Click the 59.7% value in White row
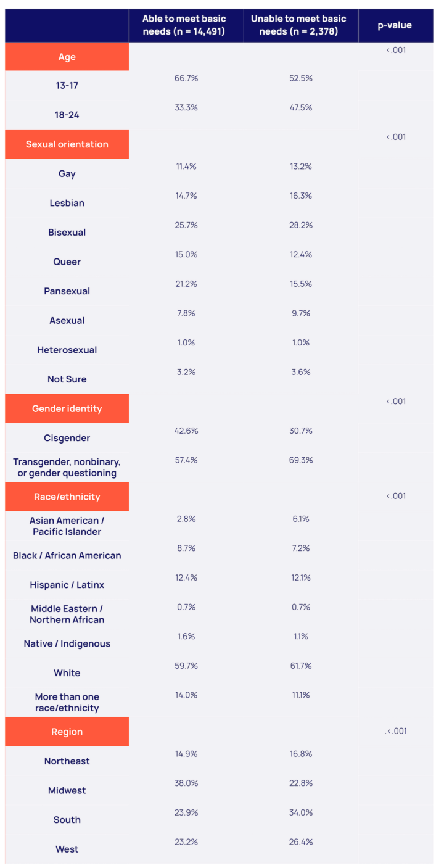The width and height of the screenshot is (444, 868). (186, 666)
